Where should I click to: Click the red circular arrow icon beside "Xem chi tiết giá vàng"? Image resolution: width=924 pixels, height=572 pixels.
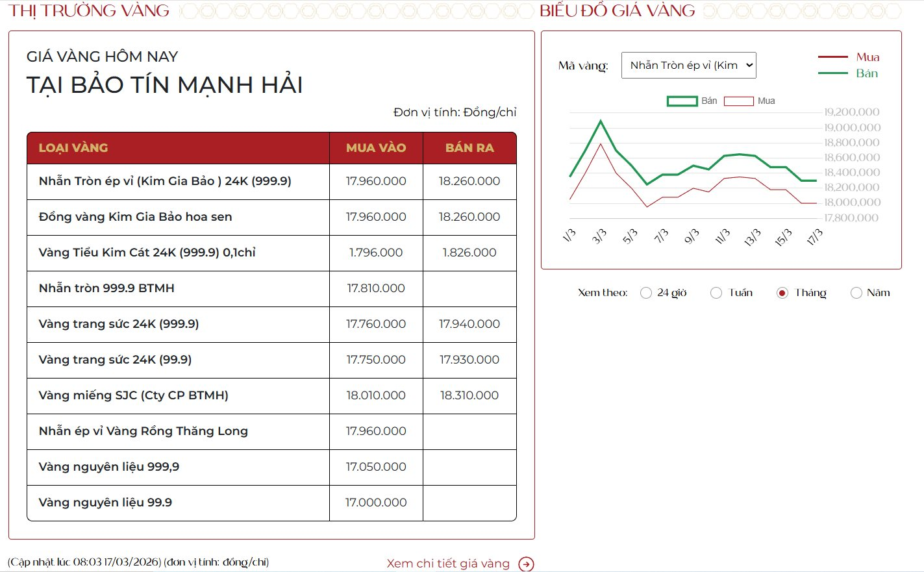[526, 563]
